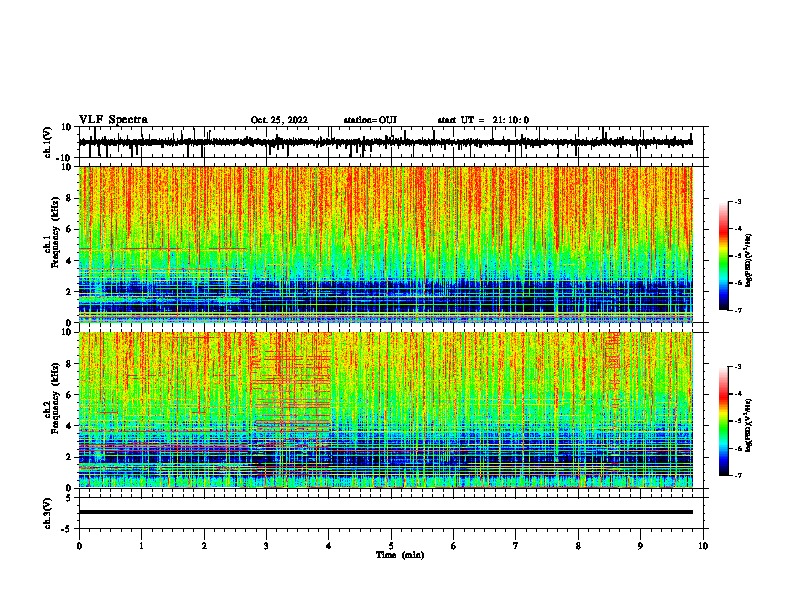Click the flat ch.3 voltage trace
Screen dimensions: 792x612
(x=385, y=512)
